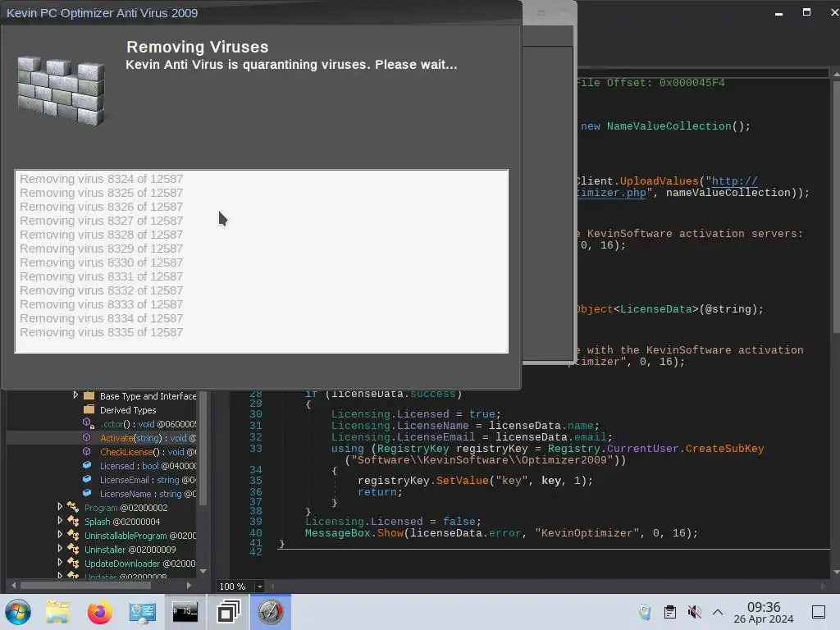Open the clock showing 09:36
This screenshot has width=840, height=630.
[764, 612]
